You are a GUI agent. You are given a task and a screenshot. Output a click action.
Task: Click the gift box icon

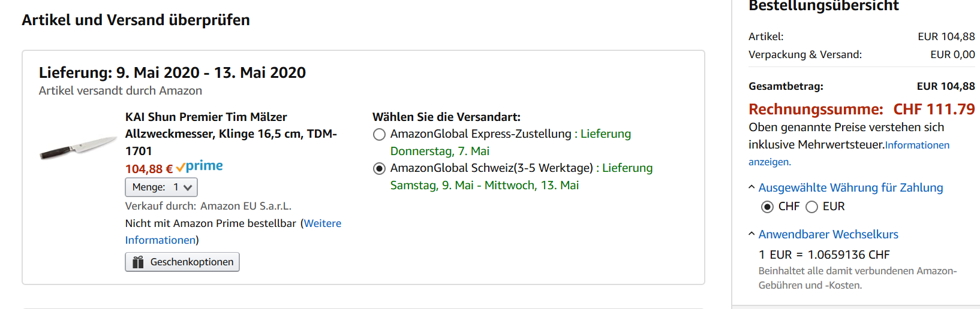(138, 262)
